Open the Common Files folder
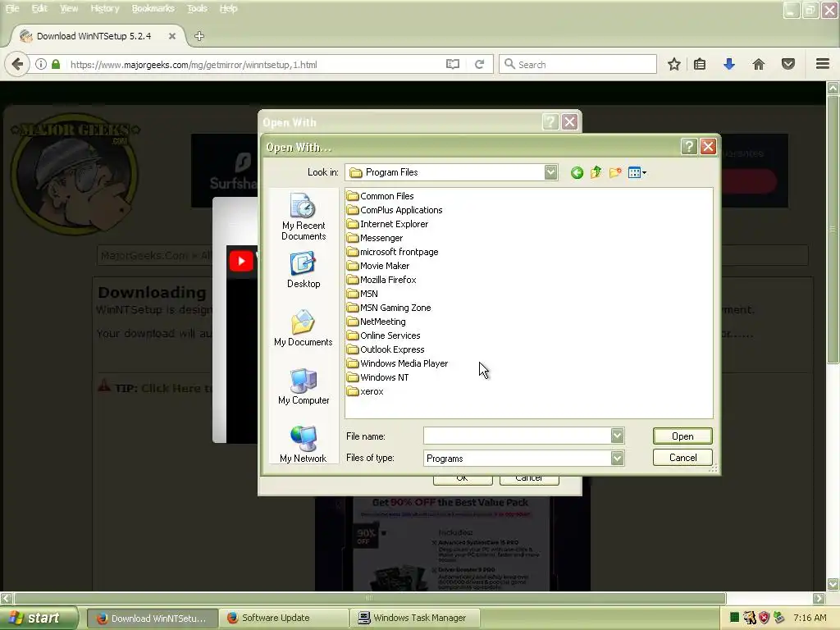 pyautogui.click(x=381, y=196)
